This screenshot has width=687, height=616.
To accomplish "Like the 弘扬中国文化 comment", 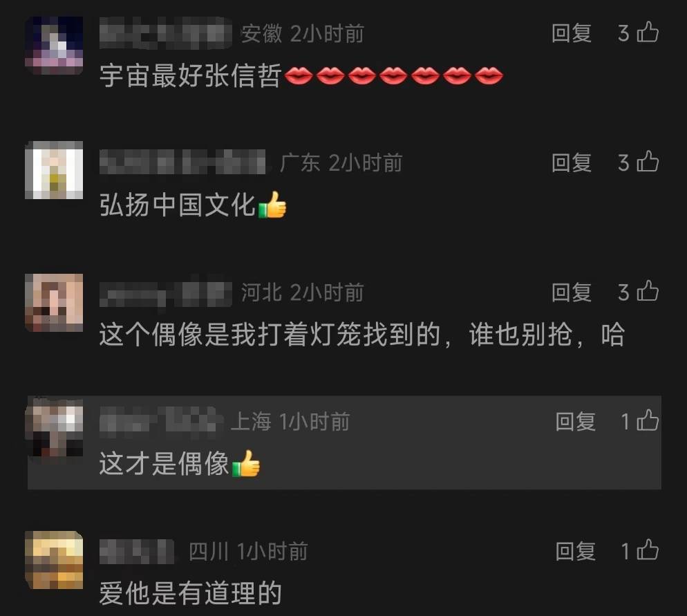I will click(x=648, y=162).
